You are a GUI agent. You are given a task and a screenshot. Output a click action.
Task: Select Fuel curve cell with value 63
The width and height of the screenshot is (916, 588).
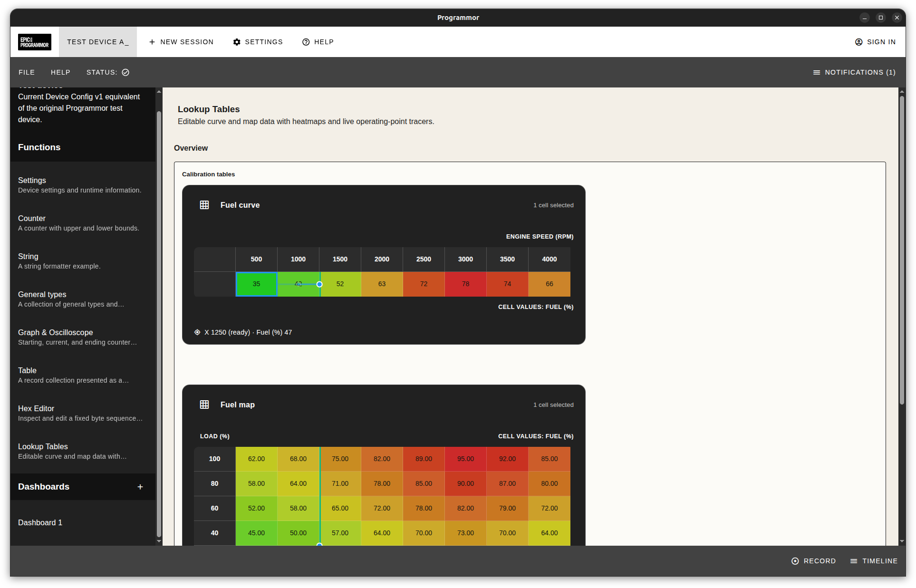tap(382, 284)
